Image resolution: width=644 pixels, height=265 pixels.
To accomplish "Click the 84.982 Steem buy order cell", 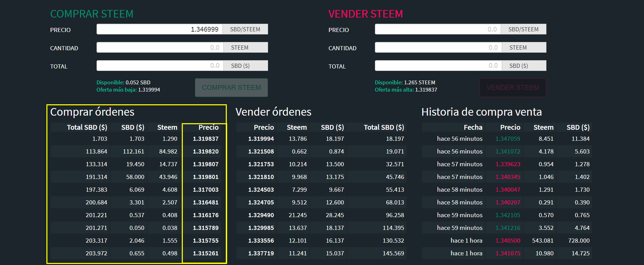I will (168, 151).
